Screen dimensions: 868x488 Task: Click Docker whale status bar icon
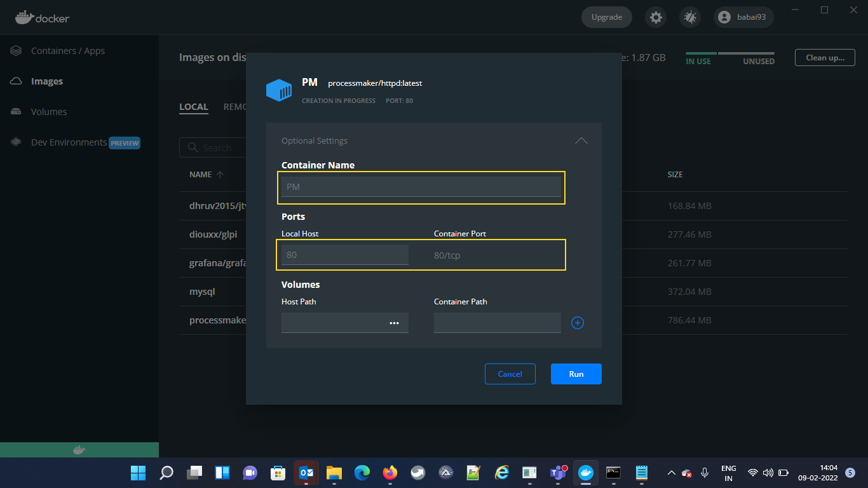click(x=79, y=450)
